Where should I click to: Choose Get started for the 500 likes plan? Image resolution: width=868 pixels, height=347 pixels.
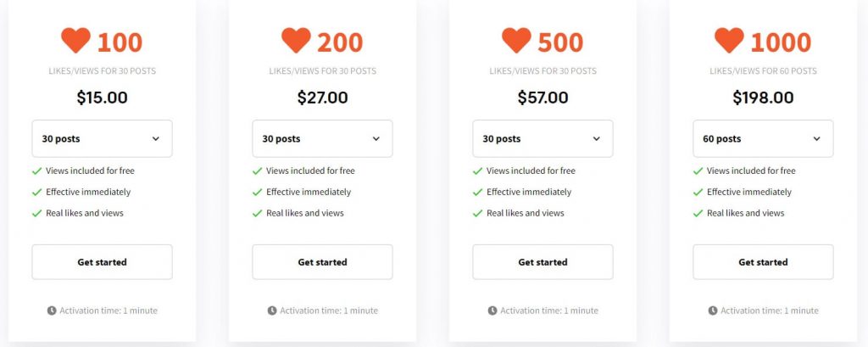(542, 262)
